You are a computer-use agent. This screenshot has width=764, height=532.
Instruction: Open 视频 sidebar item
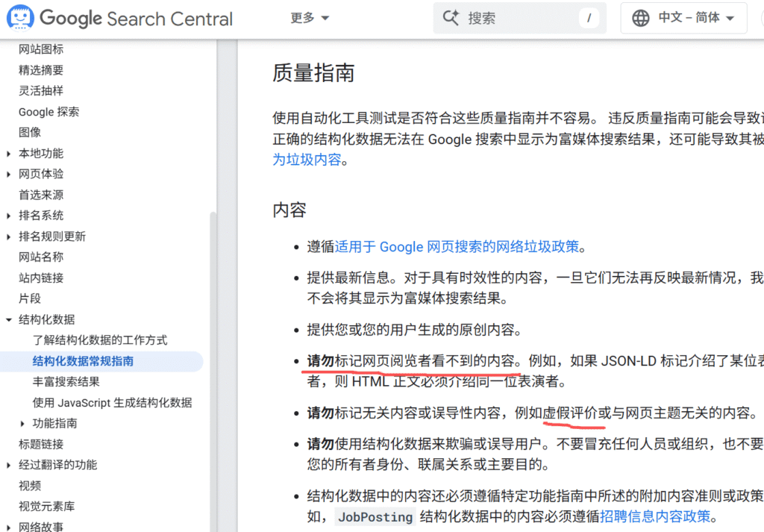tap(30, 486)
